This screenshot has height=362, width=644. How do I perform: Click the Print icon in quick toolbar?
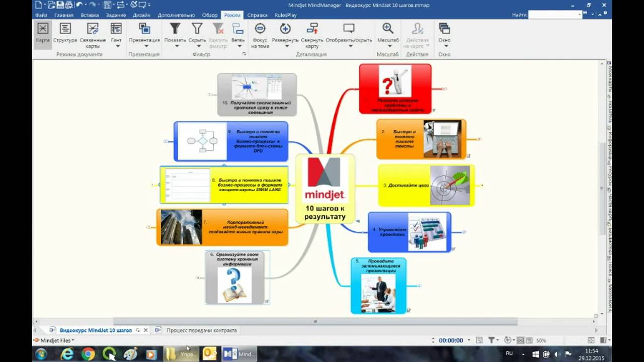[x=69, y=5]
